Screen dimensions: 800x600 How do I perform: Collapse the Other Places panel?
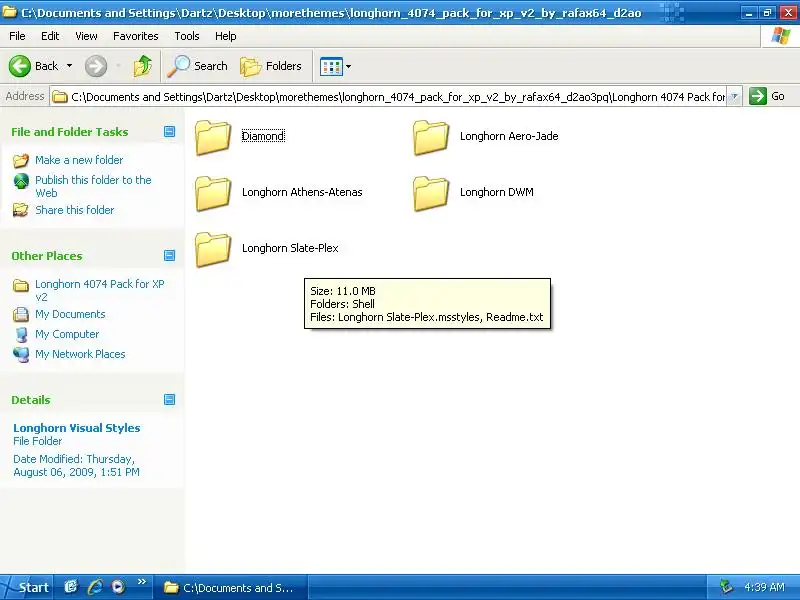(x=170, y=256)
